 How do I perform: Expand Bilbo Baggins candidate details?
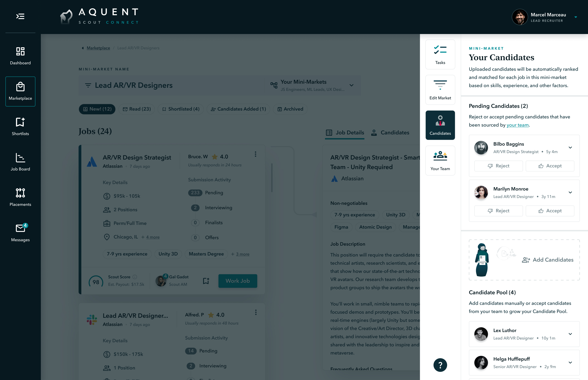point(570,148)
